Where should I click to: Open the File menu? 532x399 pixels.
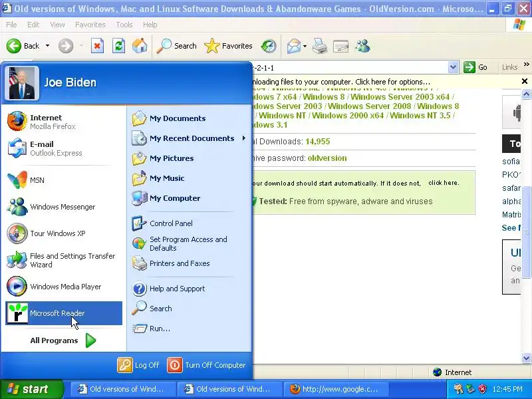[x=11, y=25]
